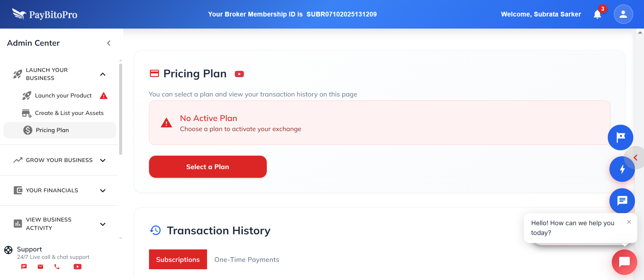Screen dimensions: 644x280
Task: Open email support icon
Action: [x=40, y=267]
